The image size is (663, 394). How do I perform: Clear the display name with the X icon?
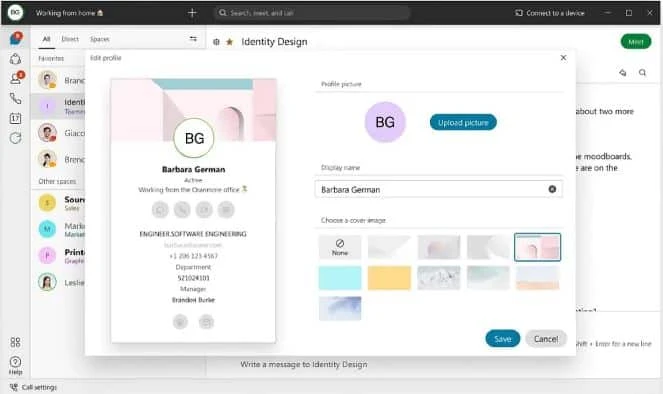tap(552, 189)
